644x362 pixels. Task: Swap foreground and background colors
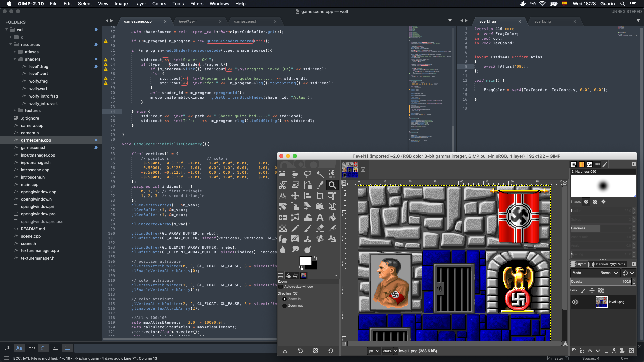coord(315,258)
